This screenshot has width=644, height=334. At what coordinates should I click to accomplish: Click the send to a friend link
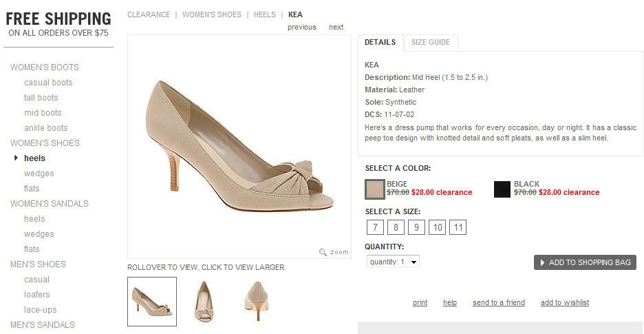[498, 302]
